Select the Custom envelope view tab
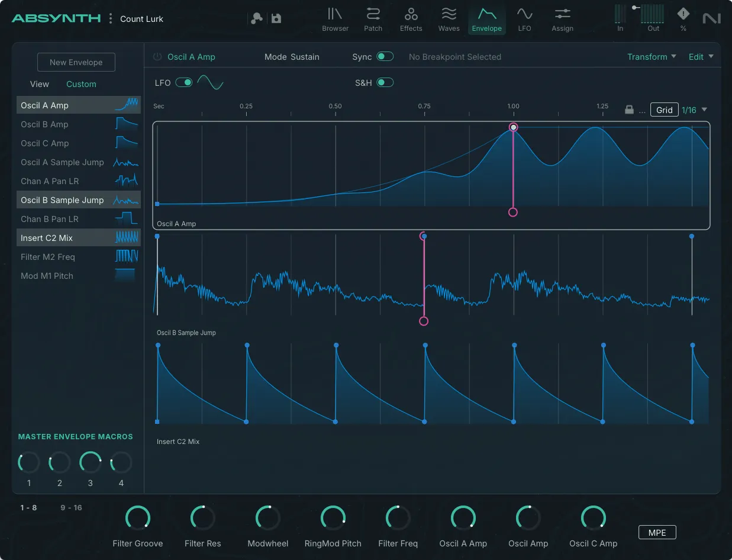This screenshot has width=732, height=560. click(81, 84)
